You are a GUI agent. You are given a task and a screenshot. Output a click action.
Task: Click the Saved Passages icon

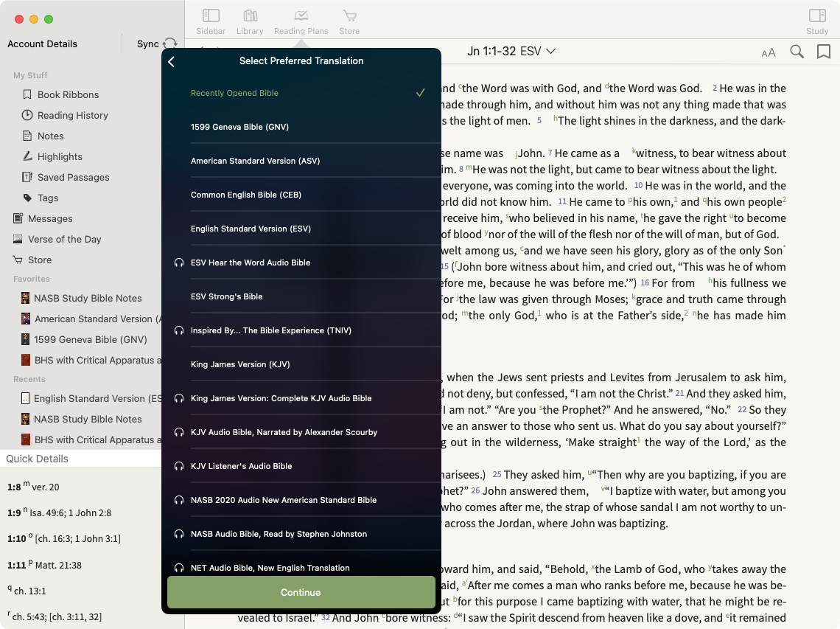(x=27, y=177)
